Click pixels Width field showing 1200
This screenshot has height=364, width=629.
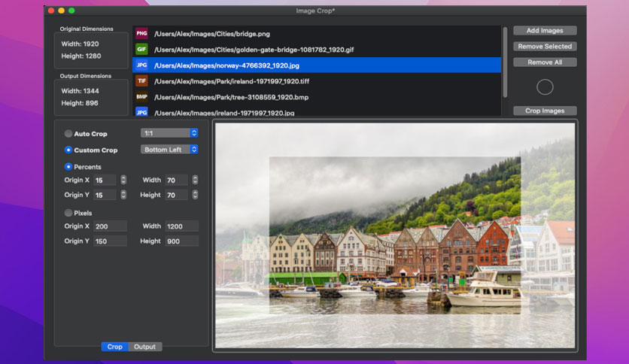182,226
